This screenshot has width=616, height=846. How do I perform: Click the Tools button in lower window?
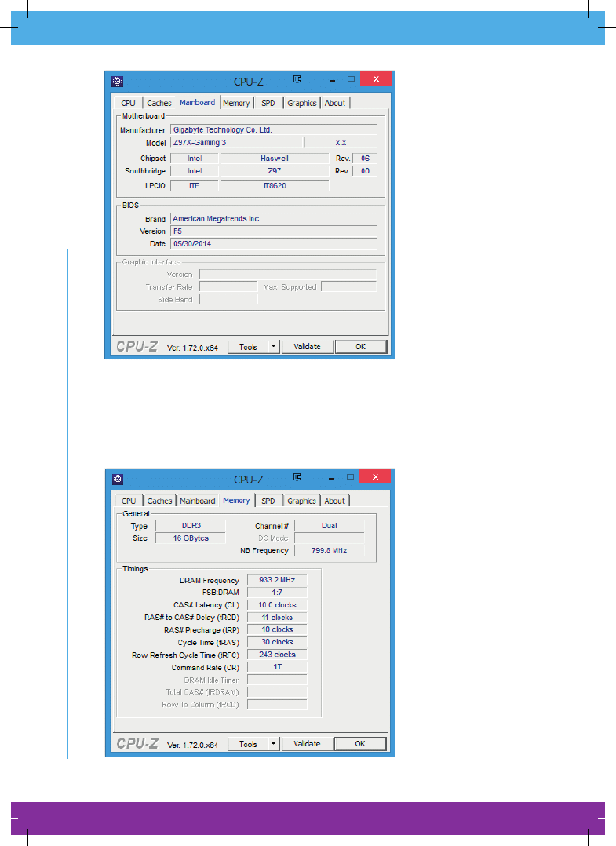coord(248,744)
